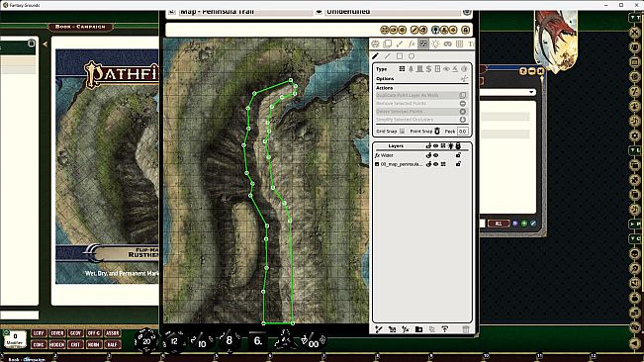Collapse the lower sidebar section labeled C

tap(635, 238)
